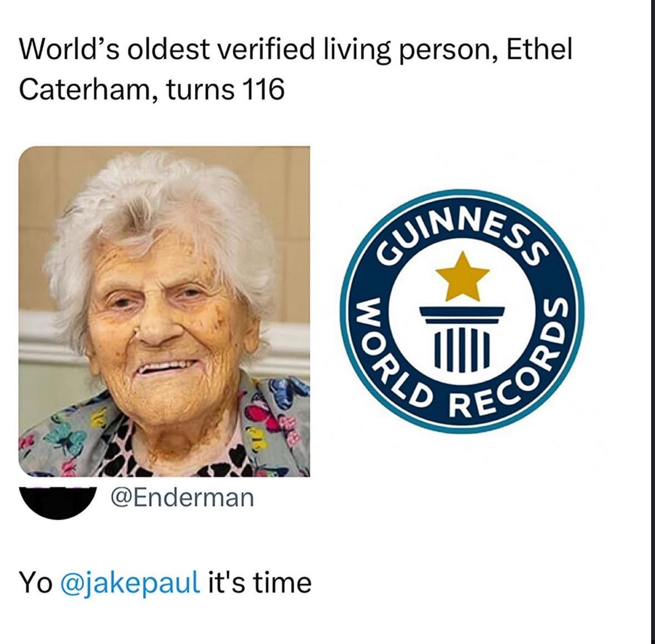Image resolution: width=655 pixels, height=644 pixels.
Task: Click the Guinness World Records logo
Action: tap(462, 311)
